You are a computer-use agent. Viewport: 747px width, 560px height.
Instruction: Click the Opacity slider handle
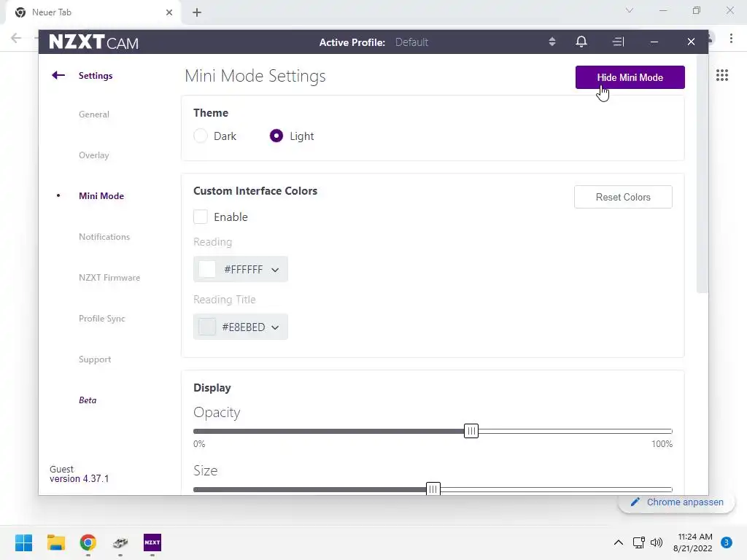pos(471,431)
